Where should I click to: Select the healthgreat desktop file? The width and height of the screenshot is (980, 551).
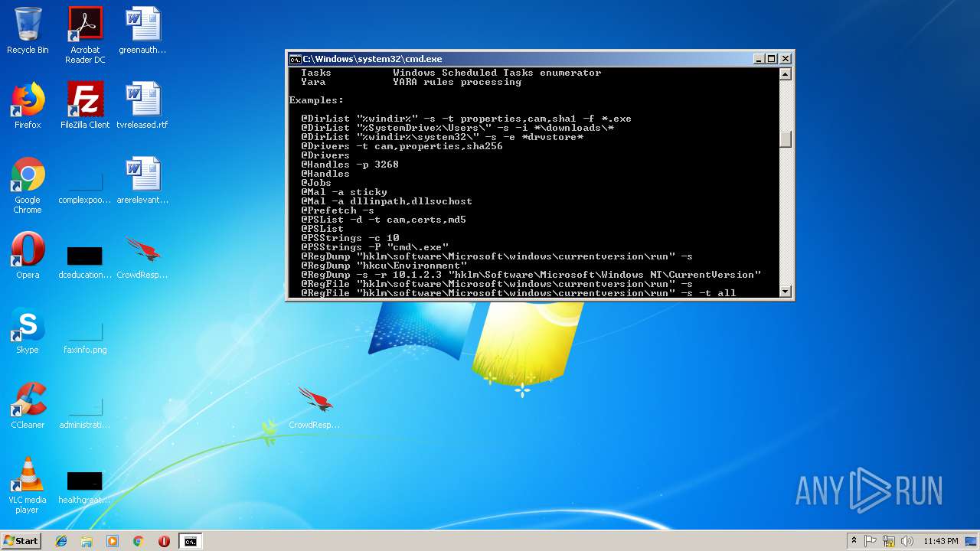(x=85, y=487)
